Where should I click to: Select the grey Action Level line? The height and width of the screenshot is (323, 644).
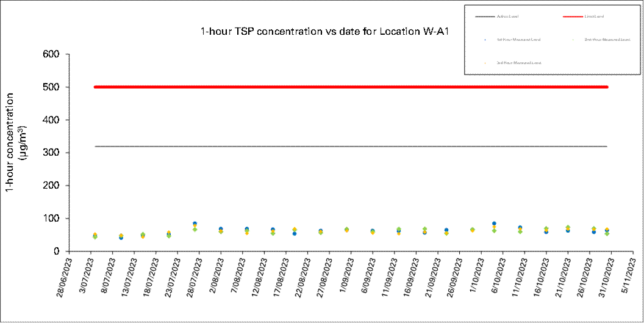pyautogui.click(x=351, y=146)
